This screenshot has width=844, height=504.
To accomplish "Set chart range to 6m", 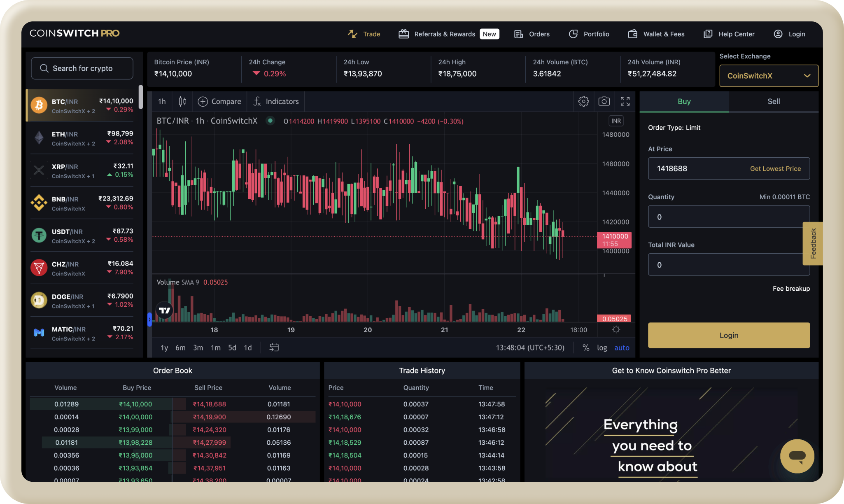I will click(180, 348).
